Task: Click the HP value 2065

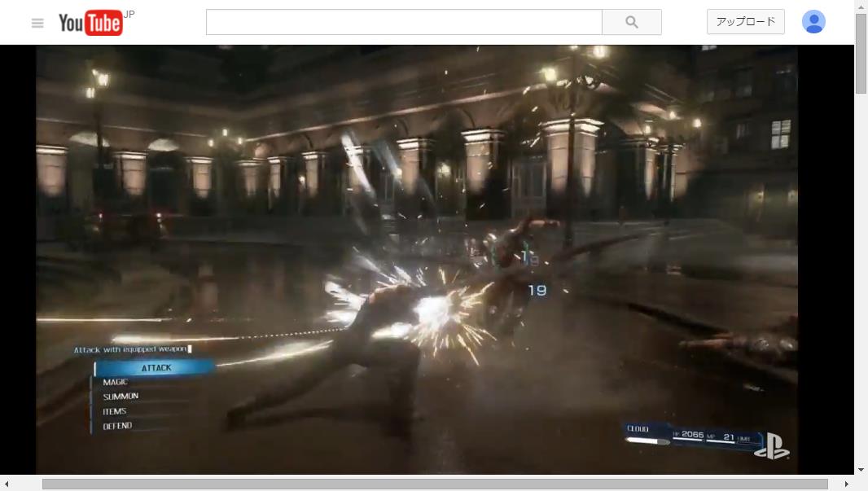Action: coord(692,435)
